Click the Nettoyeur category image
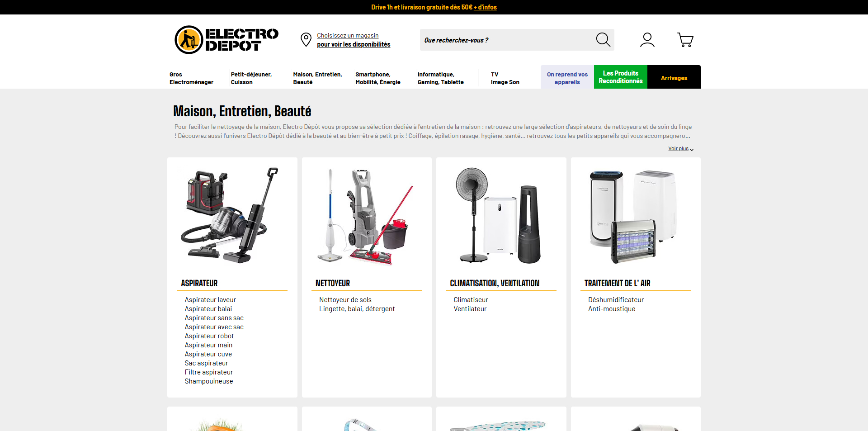The height and width of the screenshot is (431, 868). [367, 216]
